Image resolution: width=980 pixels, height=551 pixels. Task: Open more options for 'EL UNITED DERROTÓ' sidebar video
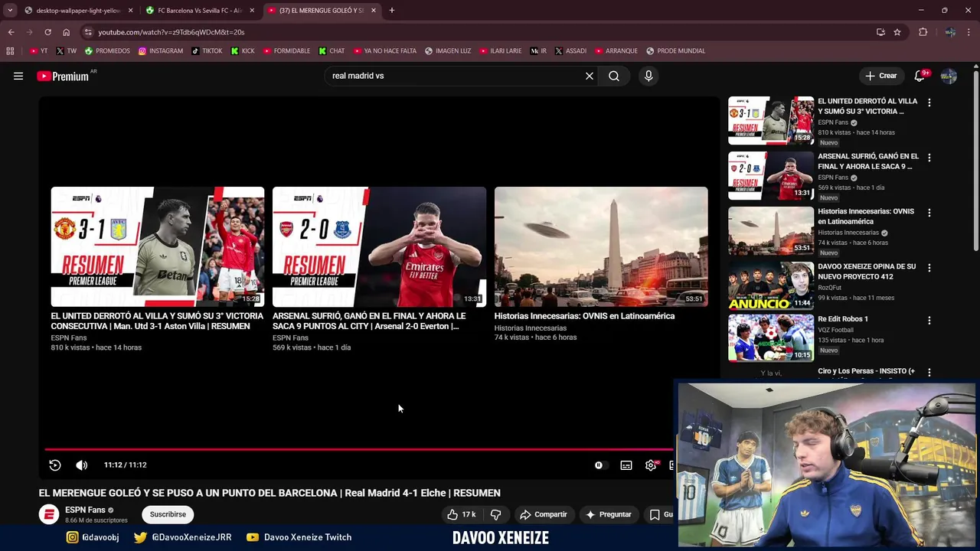coord(929,103)
